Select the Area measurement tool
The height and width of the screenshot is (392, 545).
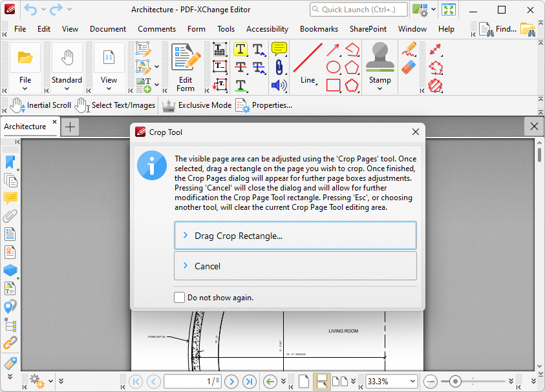(436, 86)
